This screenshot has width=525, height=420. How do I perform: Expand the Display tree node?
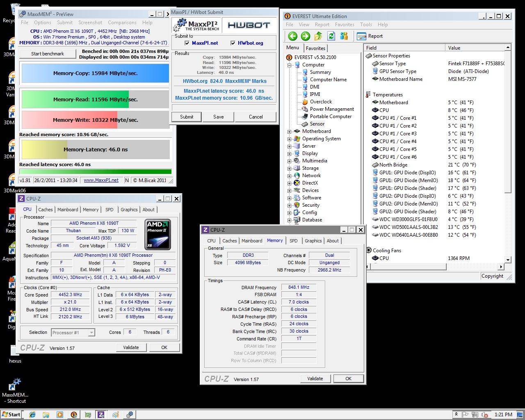tap(289, 153)
